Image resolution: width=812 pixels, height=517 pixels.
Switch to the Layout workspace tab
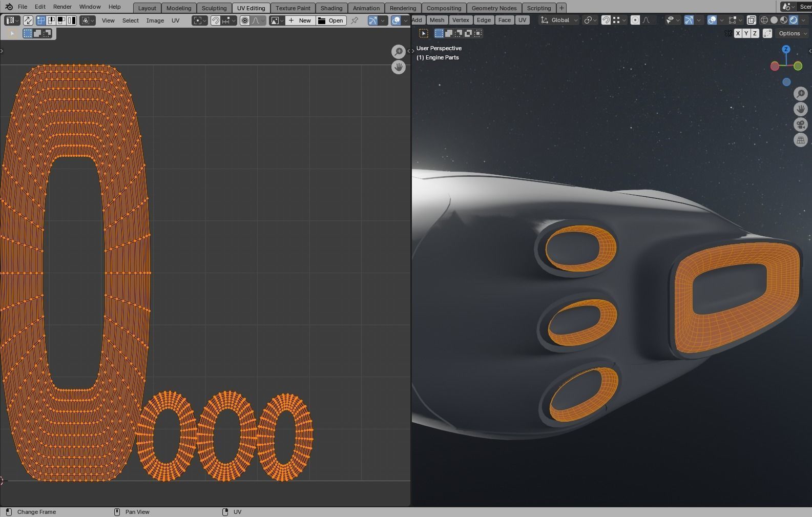[x=147, y=8]
